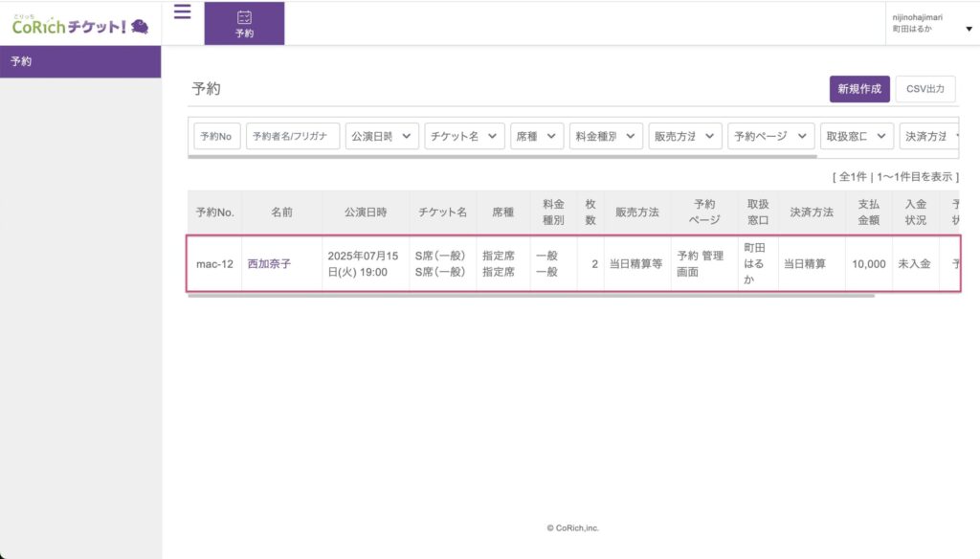980x559 pixels.
Task: Click the calendar icon in the 予約 tab
Action: coord(244,17)
